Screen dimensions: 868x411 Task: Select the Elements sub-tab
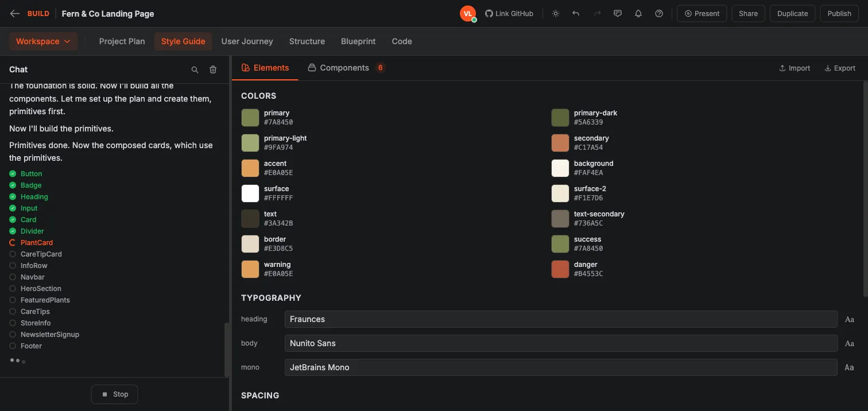pyautogui.click(x=265, y=68)
